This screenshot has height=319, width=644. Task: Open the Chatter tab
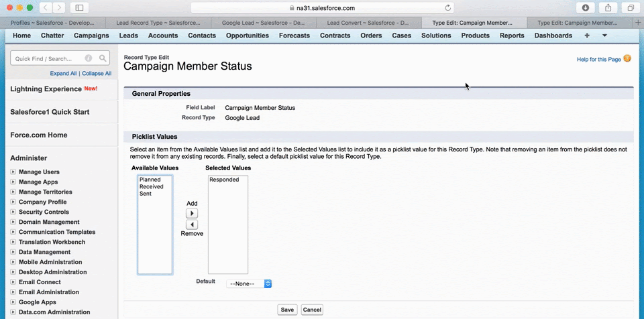coord(52,36)
